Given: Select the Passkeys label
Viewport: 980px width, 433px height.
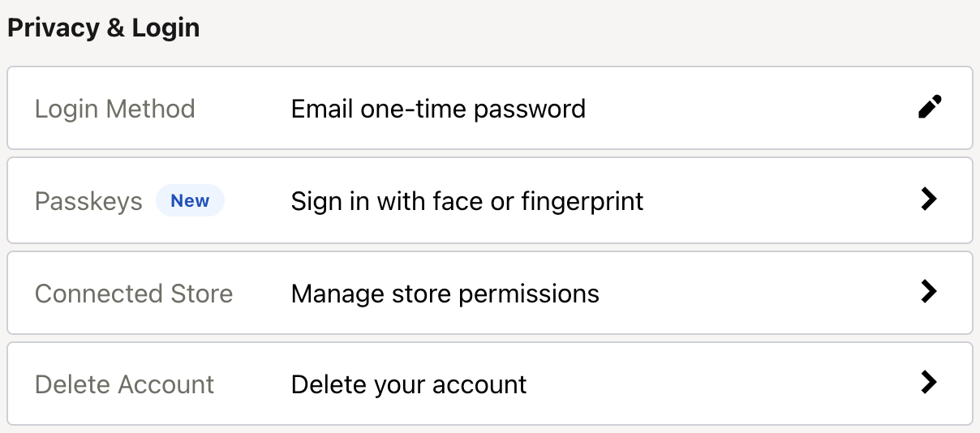Looking at the screenshot, I should pyautogui.click(x=88, y=201).
